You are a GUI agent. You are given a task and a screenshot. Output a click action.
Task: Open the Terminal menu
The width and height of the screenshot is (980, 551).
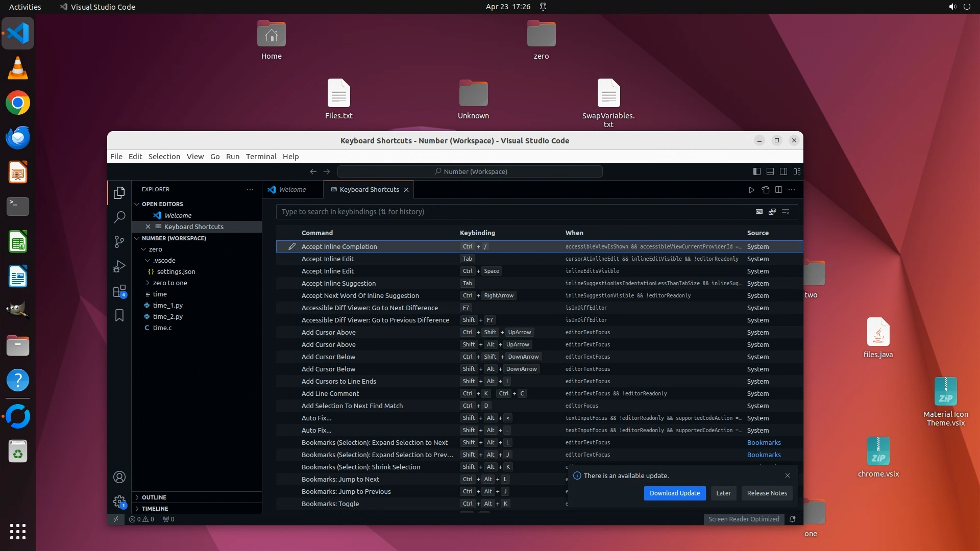click(x=261, y=157)
